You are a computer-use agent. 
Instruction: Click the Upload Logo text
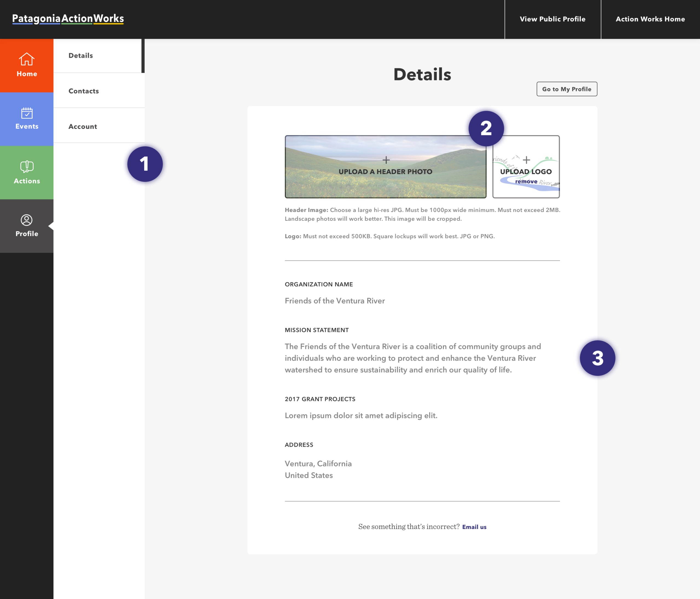[x=526, y=171]
